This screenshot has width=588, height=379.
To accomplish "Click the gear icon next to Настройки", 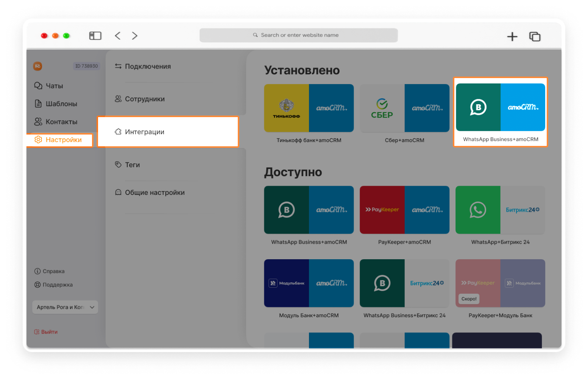I will [x=38, y=139].
